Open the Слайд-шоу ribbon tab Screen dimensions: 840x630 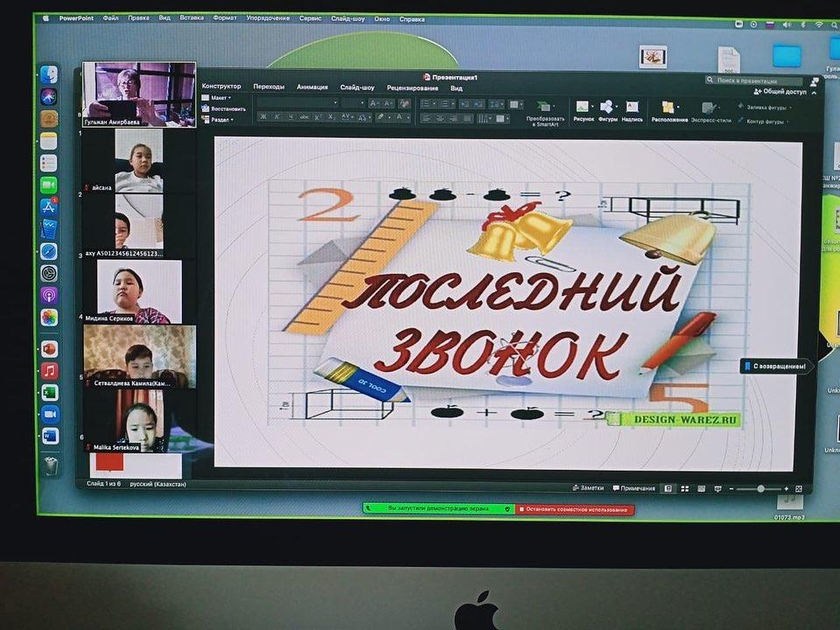point(357,87)
